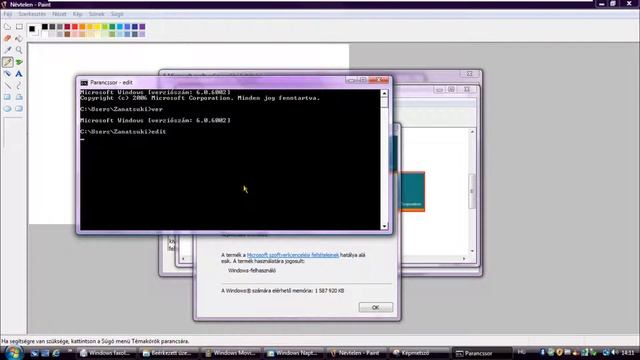The height and width of the screenshot is (360, 640).
Task: Click background window vertical scrollbar up arrow
Action: pyautogui.click(x=472, y=132)
